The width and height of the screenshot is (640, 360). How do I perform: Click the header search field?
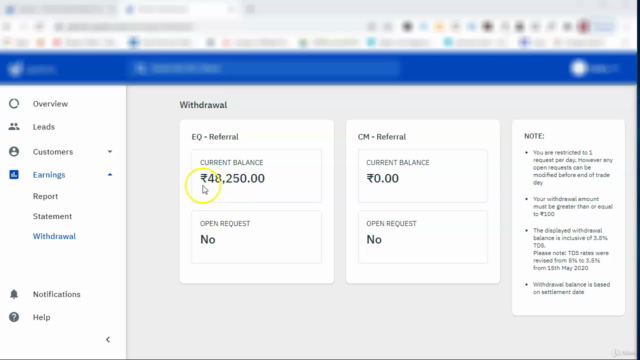coord(265,68)
